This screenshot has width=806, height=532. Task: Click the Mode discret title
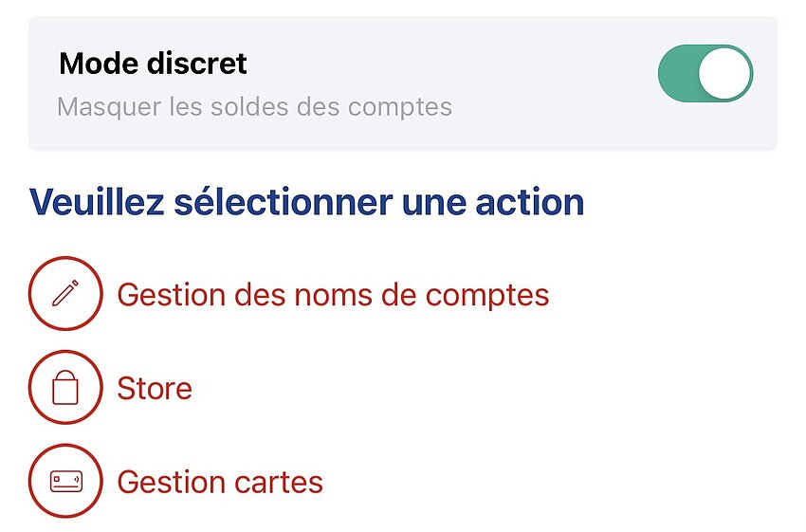point(154,64)
